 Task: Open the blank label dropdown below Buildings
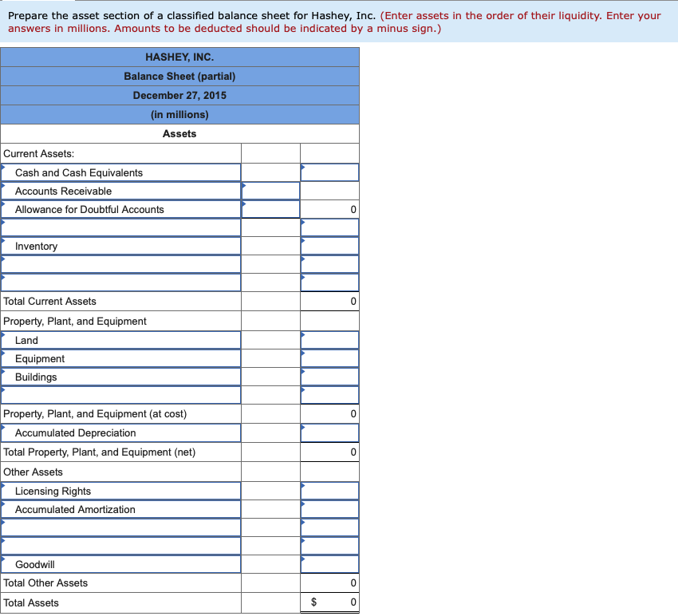120,395
